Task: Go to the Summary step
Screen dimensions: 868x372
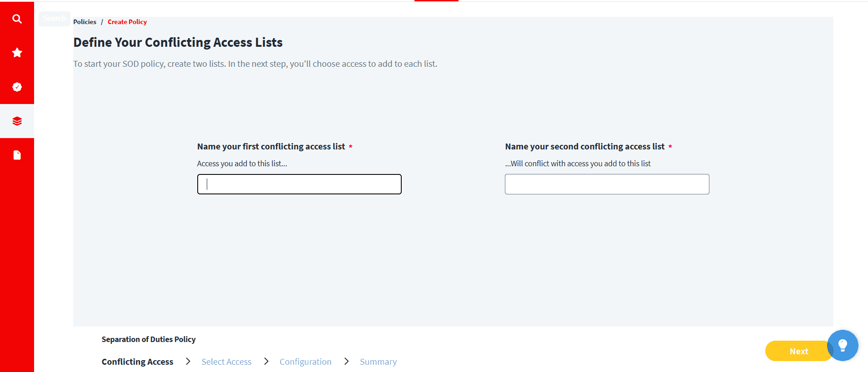Action: 378,362
